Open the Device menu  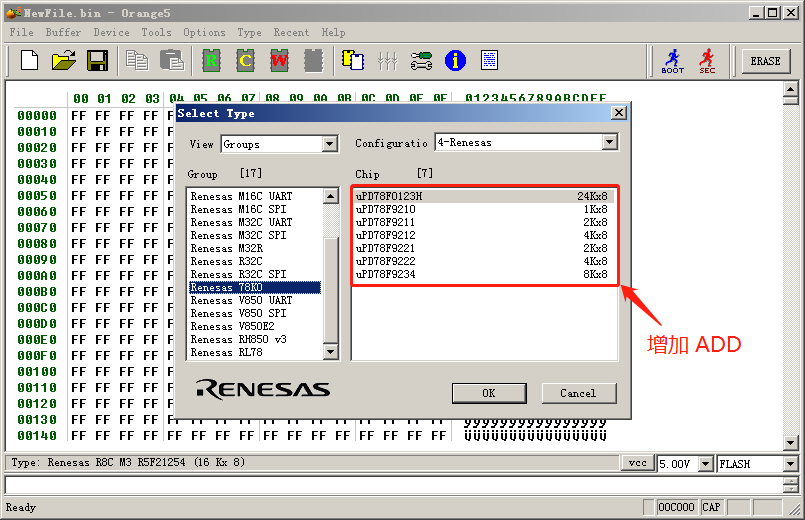point(111,32)
